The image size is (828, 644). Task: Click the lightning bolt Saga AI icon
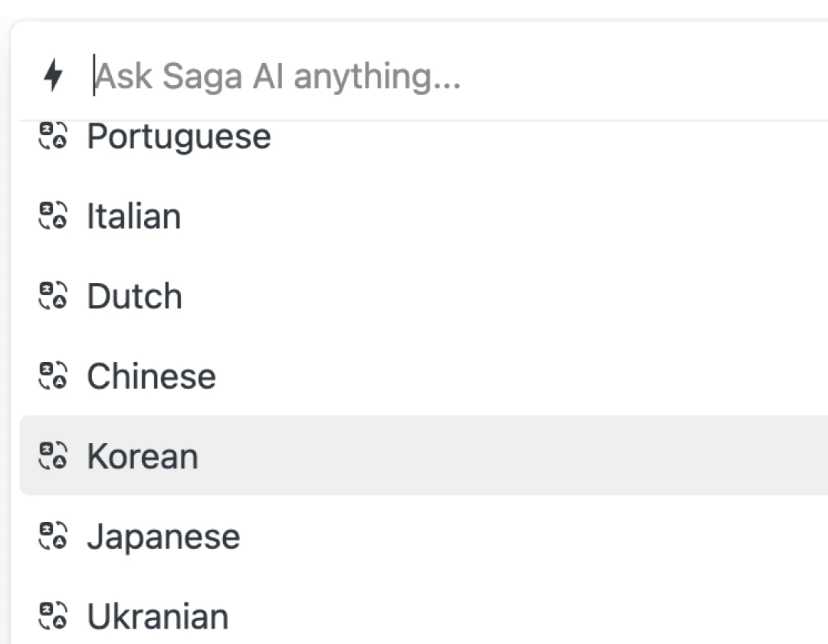point(52,74)
